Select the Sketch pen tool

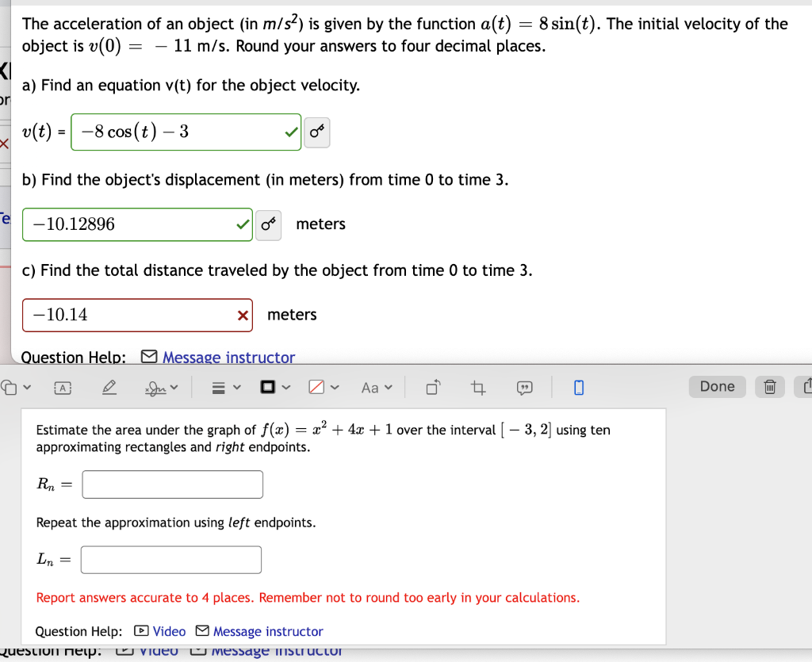coord(109,387)
